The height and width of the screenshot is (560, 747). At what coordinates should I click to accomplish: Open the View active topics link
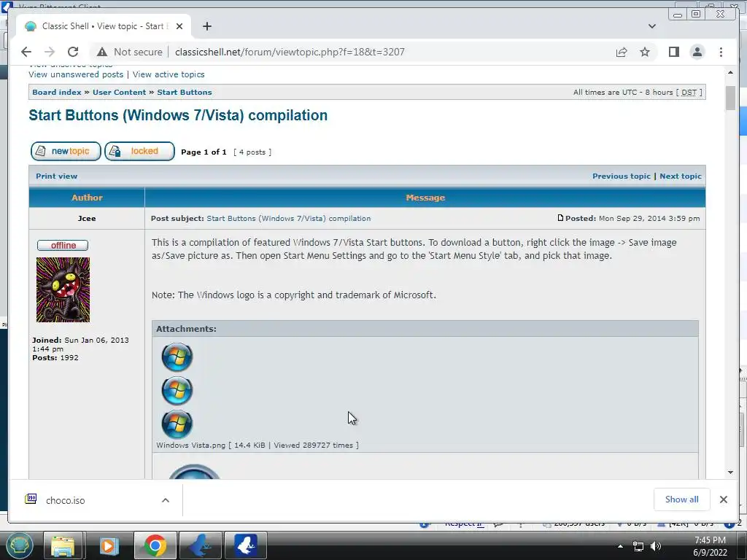click(x=169, y=74)
